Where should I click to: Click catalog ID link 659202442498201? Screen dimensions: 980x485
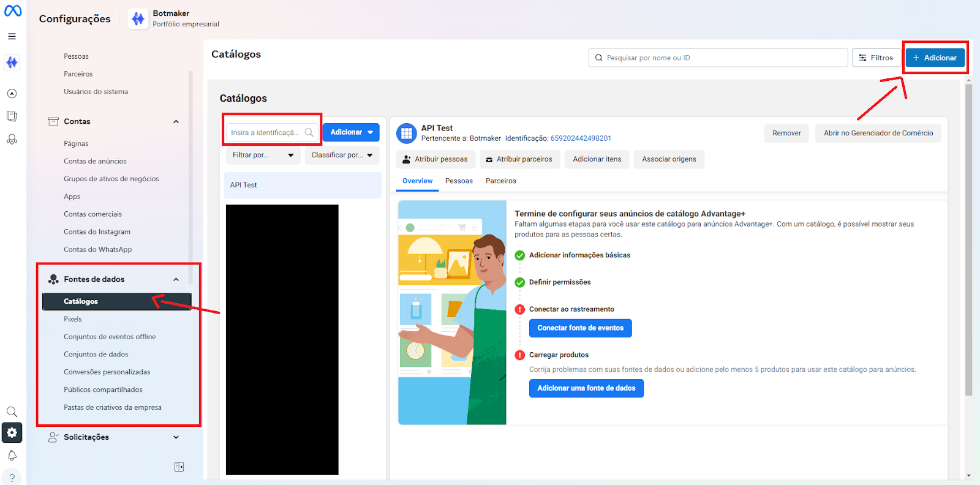click(x=581, y=138)
